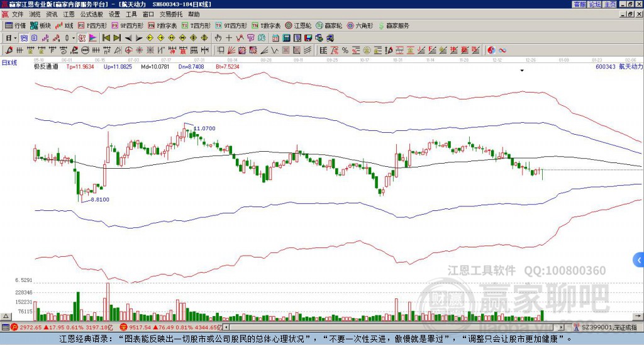The image size is (644, 345).
Task: Click the 600343 航天动力 stock label
Action: 619,67
